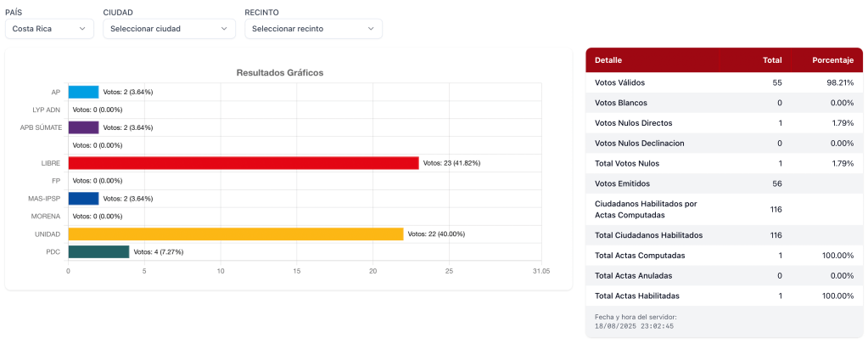Select the yellow UNIDAD bar
The image size is (868, 344).
click(x=235, y=234)
